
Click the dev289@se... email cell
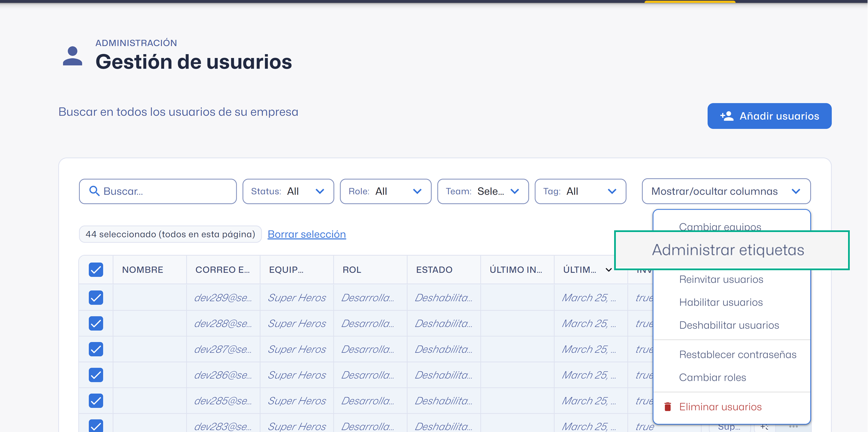[x=223, y=298]
